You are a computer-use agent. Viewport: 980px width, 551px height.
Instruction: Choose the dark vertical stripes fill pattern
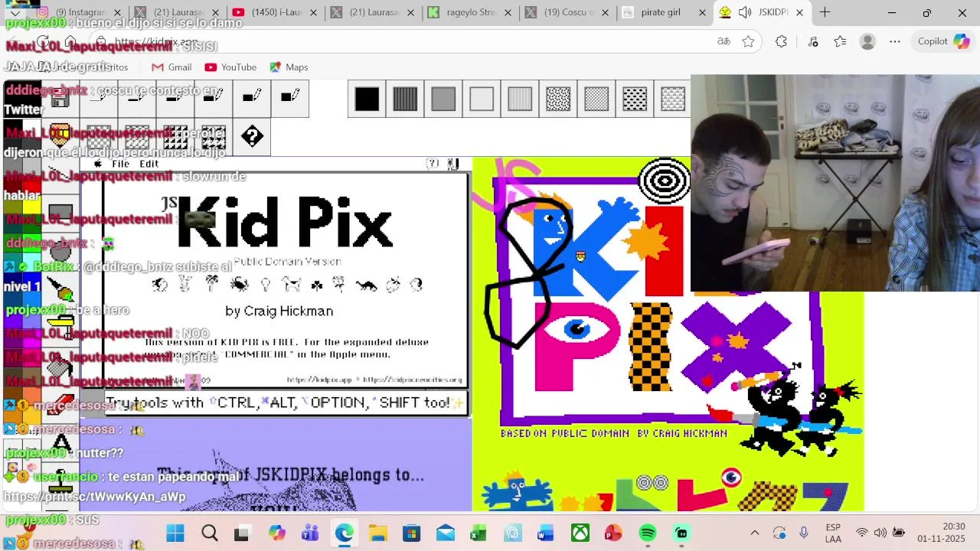point(405,99)
